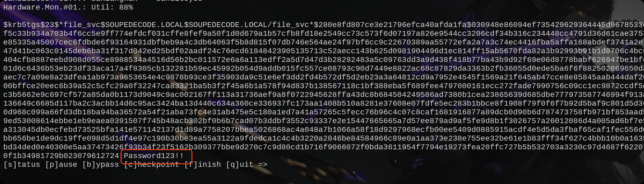Click hash line starting aec7c7a09e8a23df
The width and height of the screenshot is (644, 184).
(x=324, y=77)
